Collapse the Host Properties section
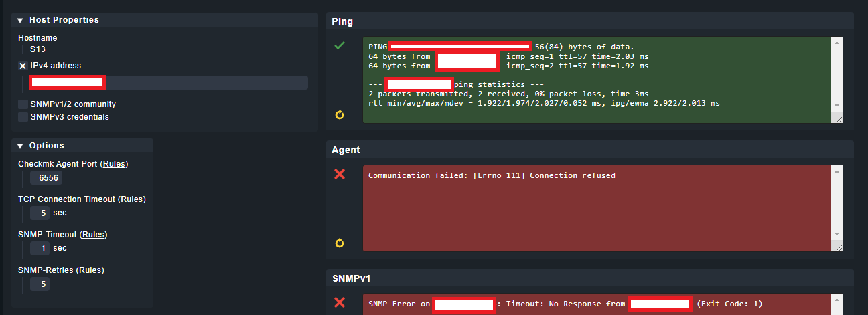This screenshot has width=868, height=315. pyautogui.click(x=20, y=20)
